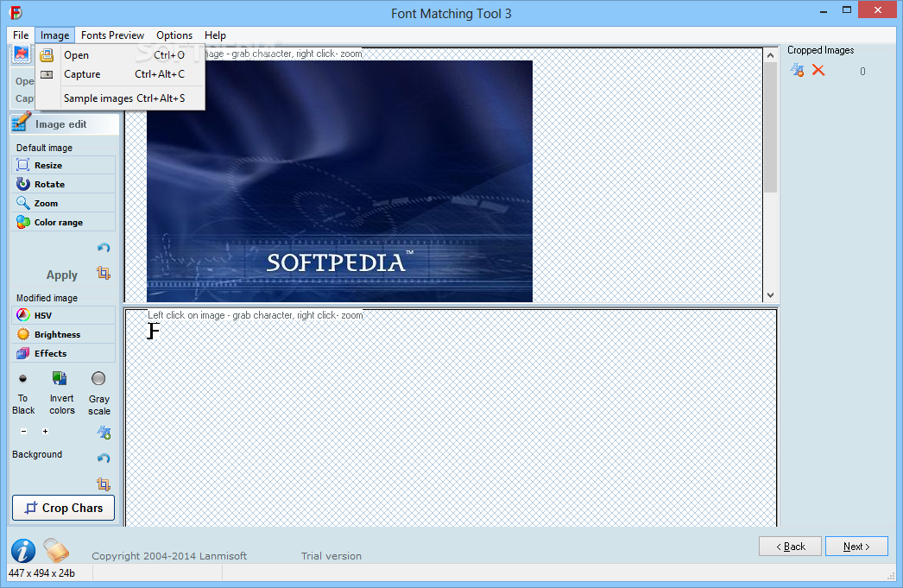Screen dimensions: 903x588
Task: Click the padlock registration icon
Action: coord(56,550)
